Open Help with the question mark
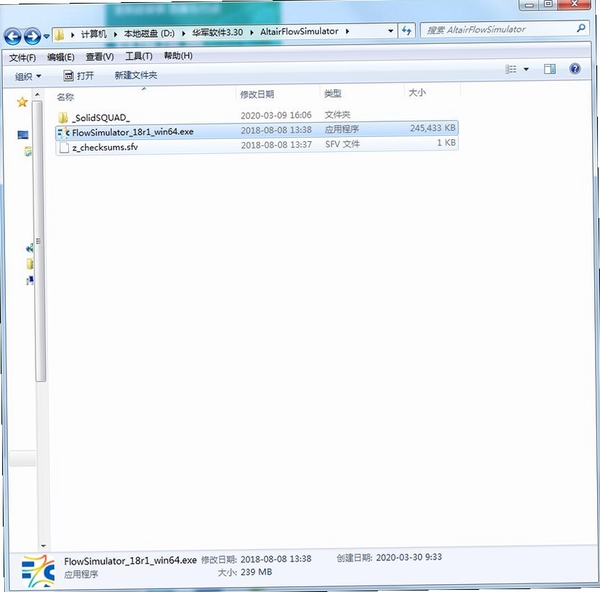Image resolution: width=600 pixels, height=592 pixels. (575, 68)
